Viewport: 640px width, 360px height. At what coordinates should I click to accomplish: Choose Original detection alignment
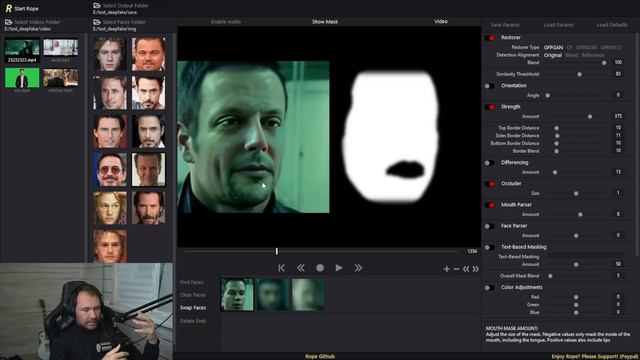(x=553, y=55)
